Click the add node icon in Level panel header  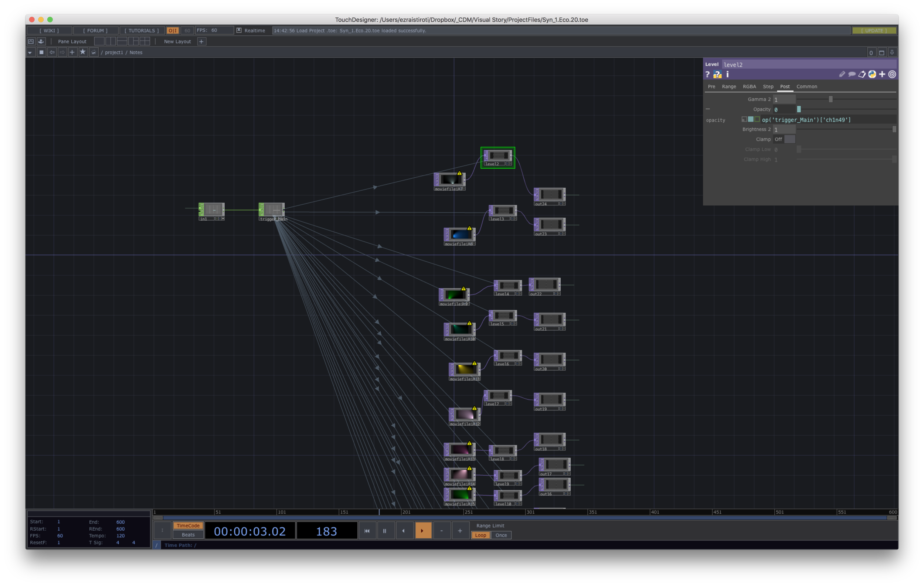tap(883, 74)
